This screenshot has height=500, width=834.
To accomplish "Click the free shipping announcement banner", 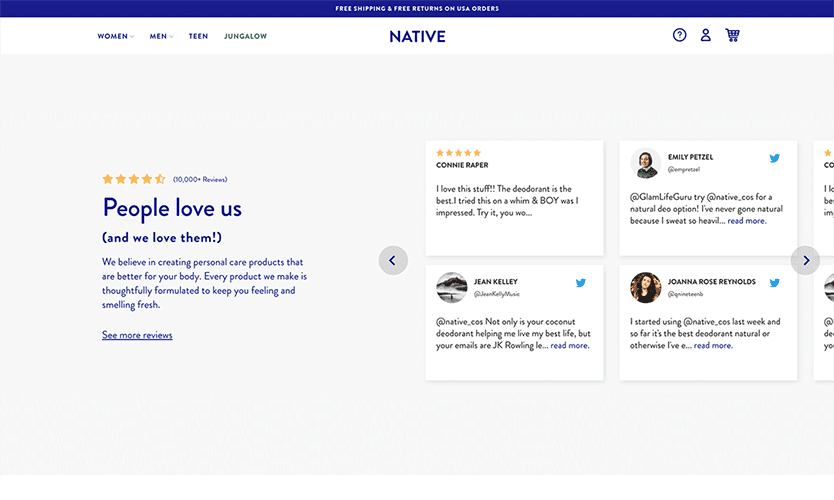I will 417,9.
